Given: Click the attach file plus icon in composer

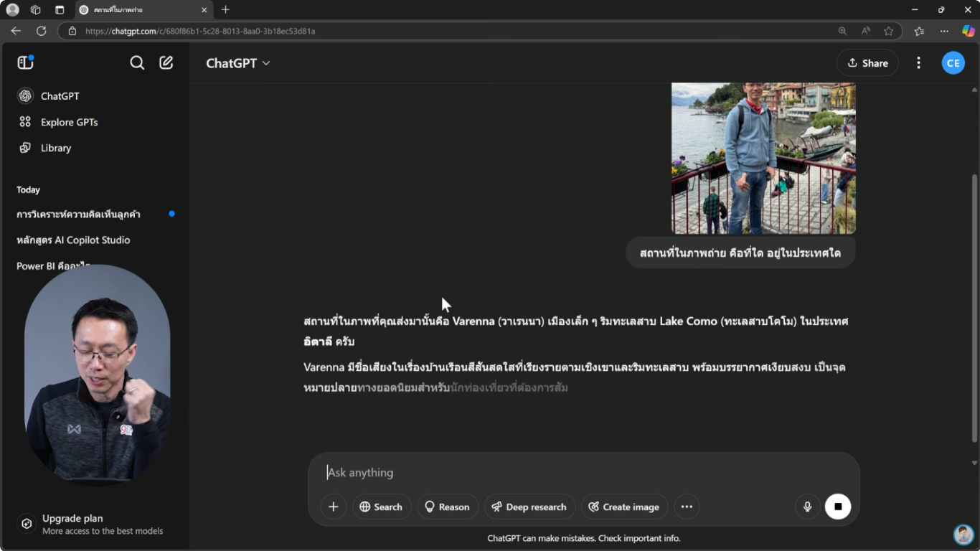Looking at the screenshot, I should (x=333, y=507).
